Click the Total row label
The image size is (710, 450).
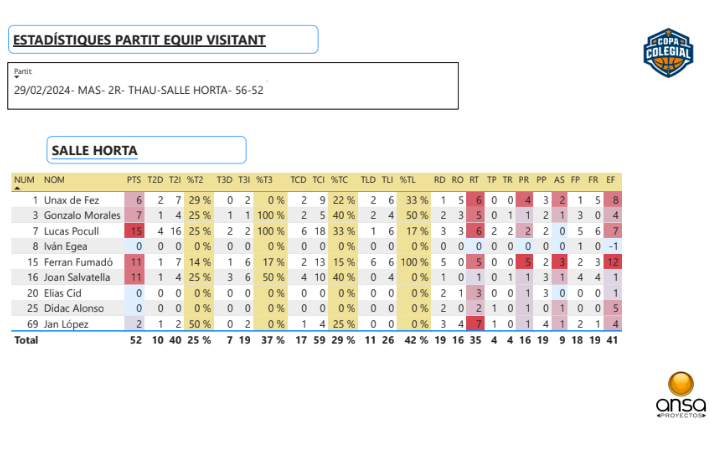(24, 340)
